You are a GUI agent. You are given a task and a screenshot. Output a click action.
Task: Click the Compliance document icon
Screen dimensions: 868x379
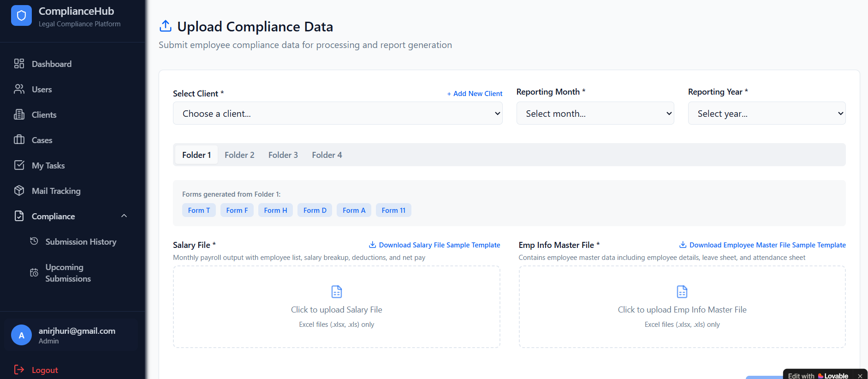click(19, 216)
